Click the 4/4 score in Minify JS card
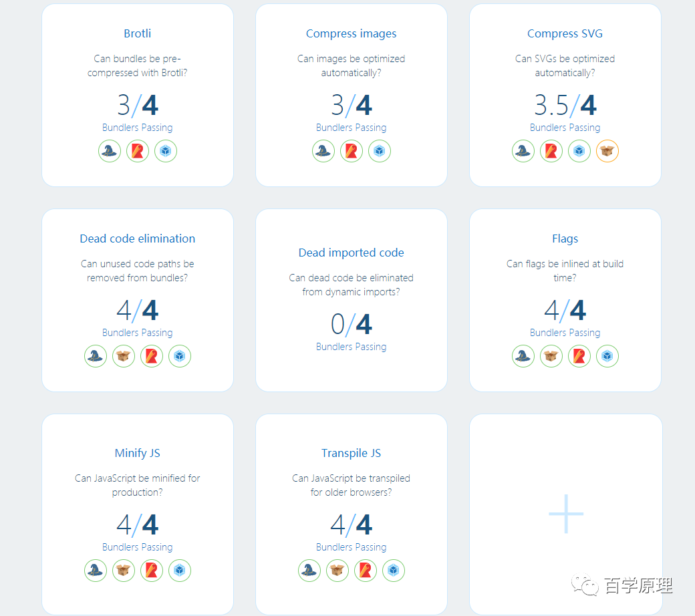 pos(138,524)
